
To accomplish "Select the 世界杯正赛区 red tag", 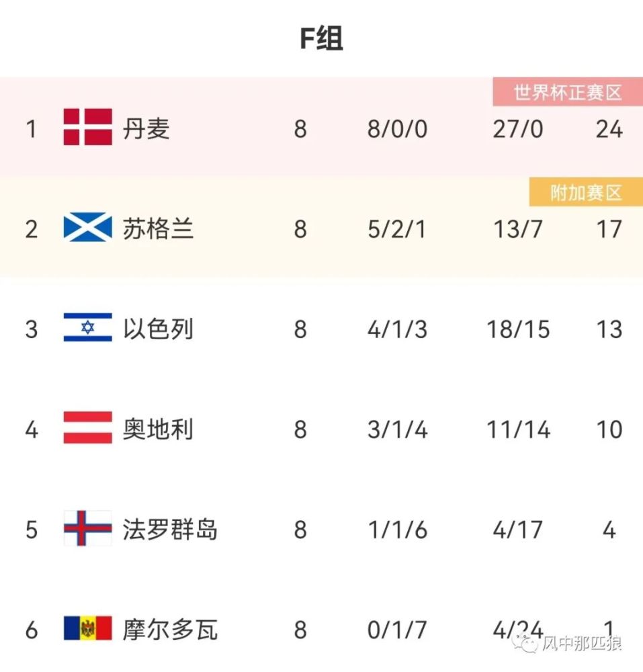I will (567, 92).
